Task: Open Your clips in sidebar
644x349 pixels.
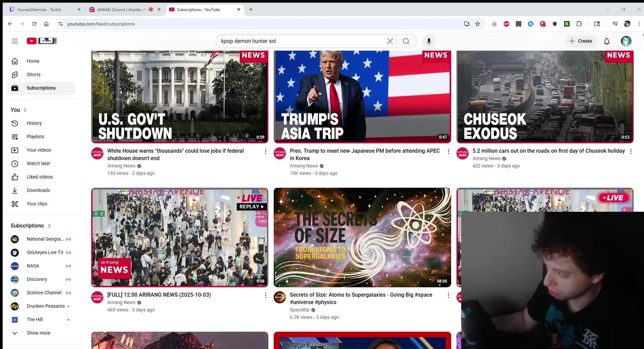Action: tap(41, 204)
